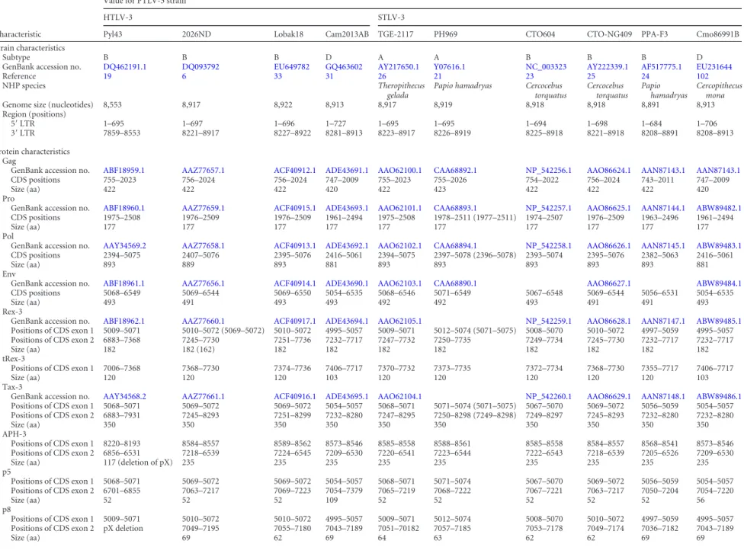Viewport: 744px width, 560px height.
Task: Open reference 26 link for TGE-2117
Action: pyautogui.click(x=382, y=76)
